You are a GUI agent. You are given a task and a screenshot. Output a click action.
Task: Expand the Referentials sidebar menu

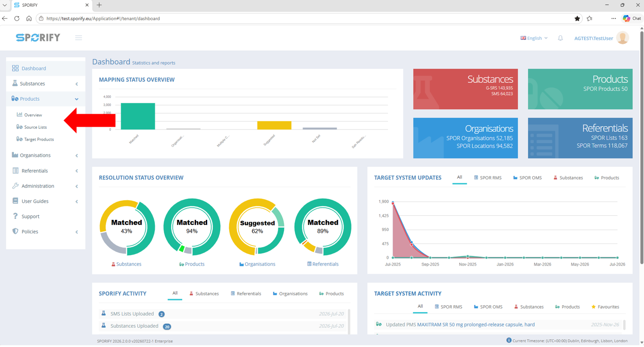click(46, 171)
